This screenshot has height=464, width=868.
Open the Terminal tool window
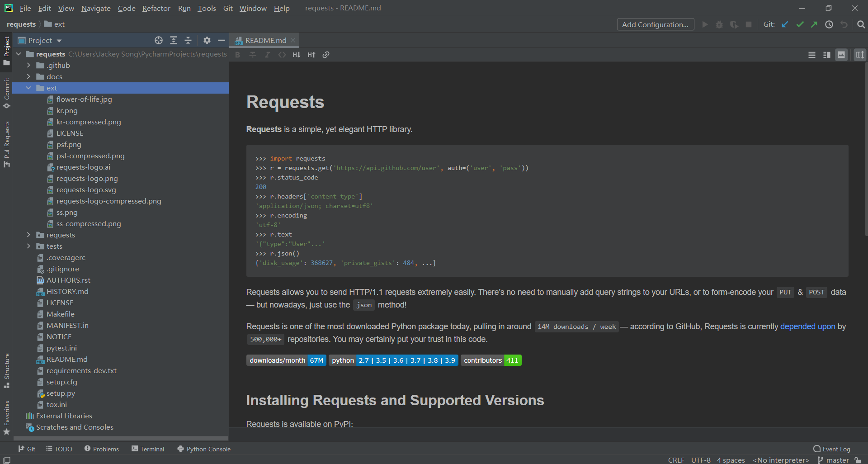[148, 449]
